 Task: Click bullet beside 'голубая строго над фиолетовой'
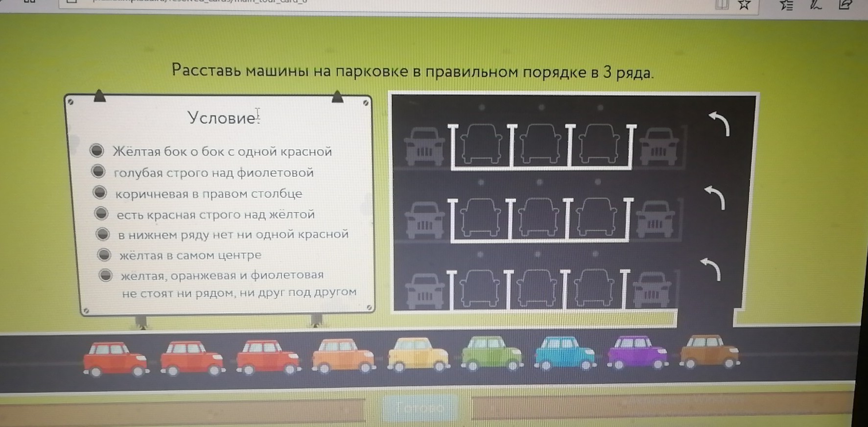[x=98, y=171]
